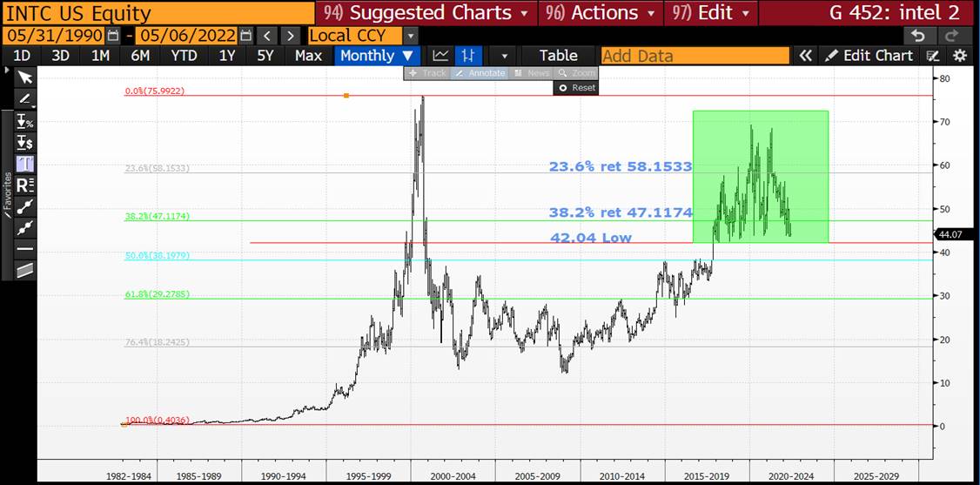Click the 50.0%(38.1979) Fibonacci label
This screenshot has height=485, width=980.
pyautogui.click(x=157, y=256)
